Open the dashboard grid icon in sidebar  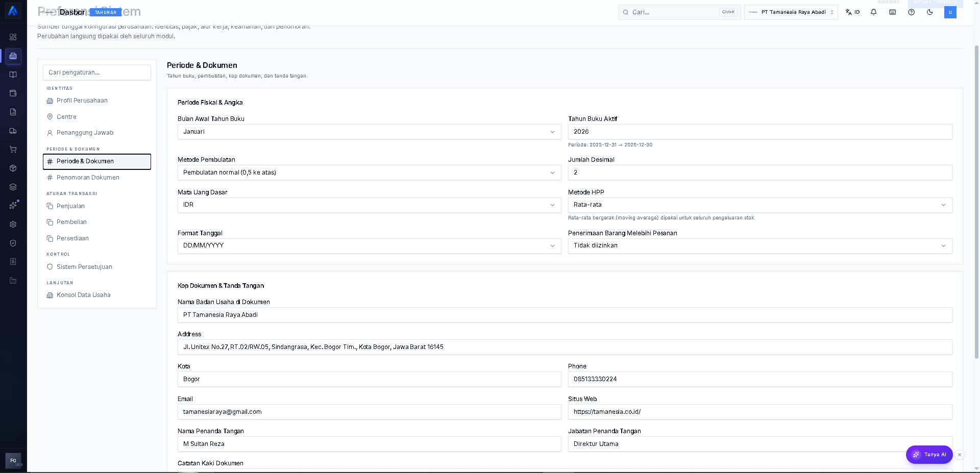[x=13, y=37]
